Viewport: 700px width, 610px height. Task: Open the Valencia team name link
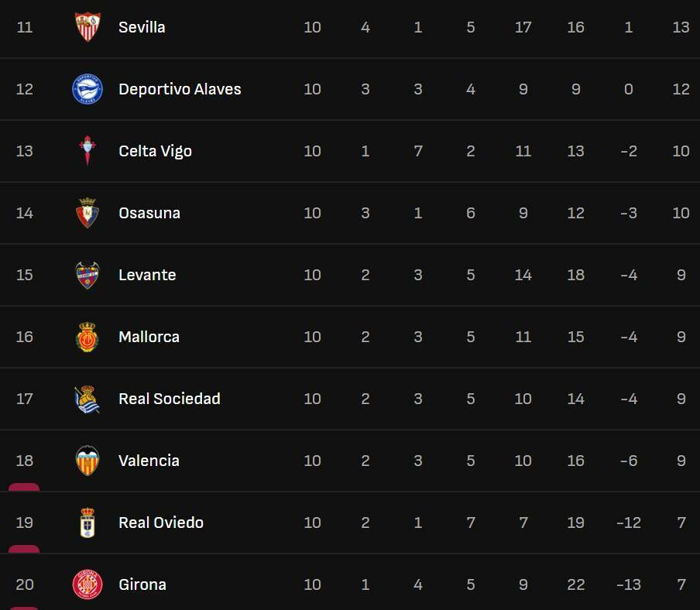tap(149, 461)
